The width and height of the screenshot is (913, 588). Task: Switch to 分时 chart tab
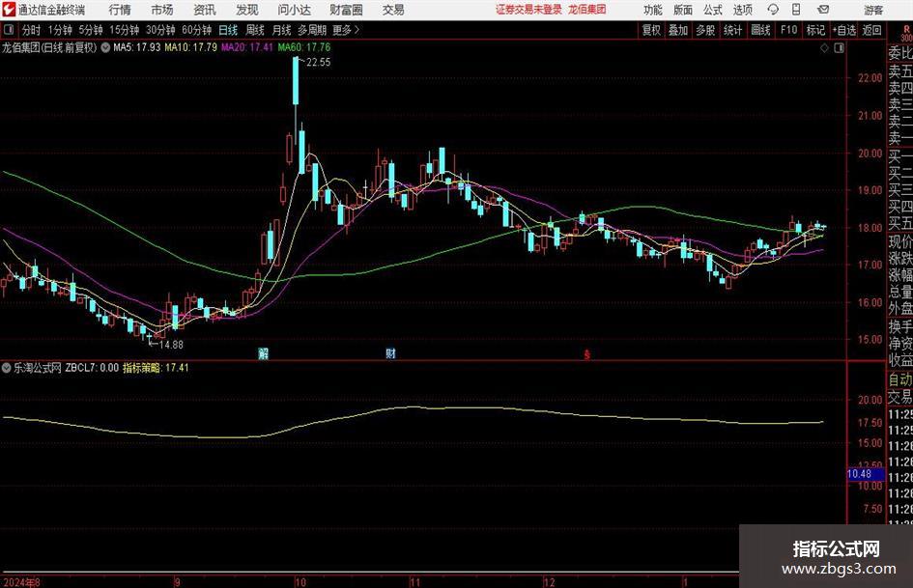coord(32,30)
